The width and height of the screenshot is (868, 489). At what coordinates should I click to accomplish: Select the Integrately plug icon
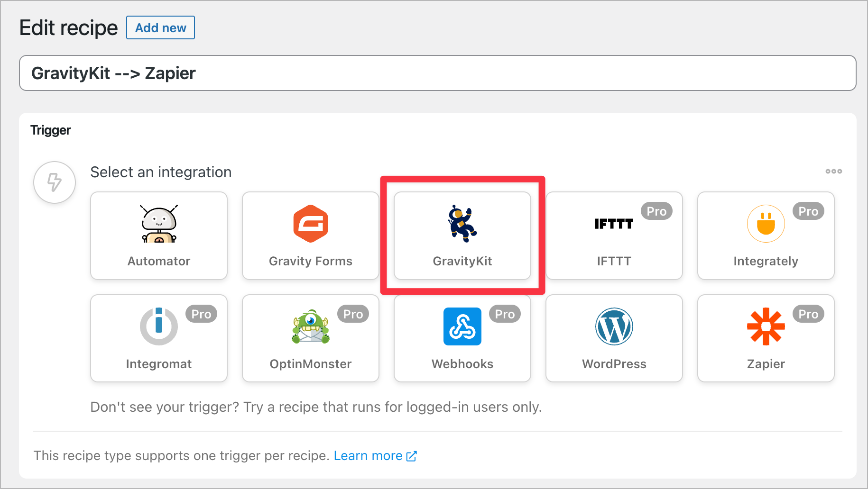(766, 224)
